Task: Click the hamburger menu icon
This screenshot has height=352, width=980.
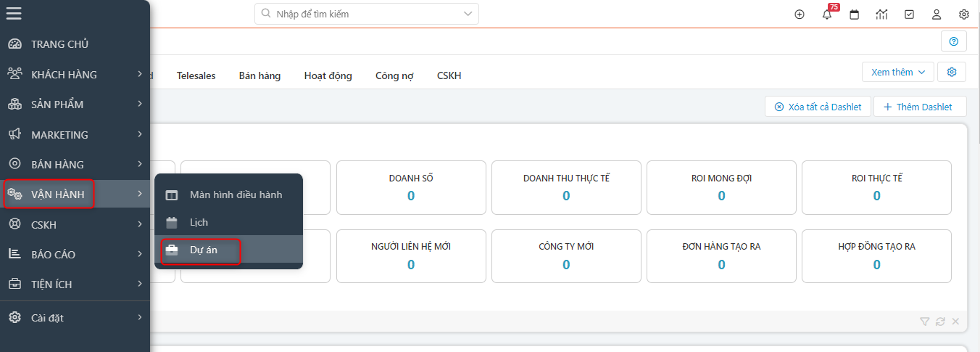Action: [14, 14]
